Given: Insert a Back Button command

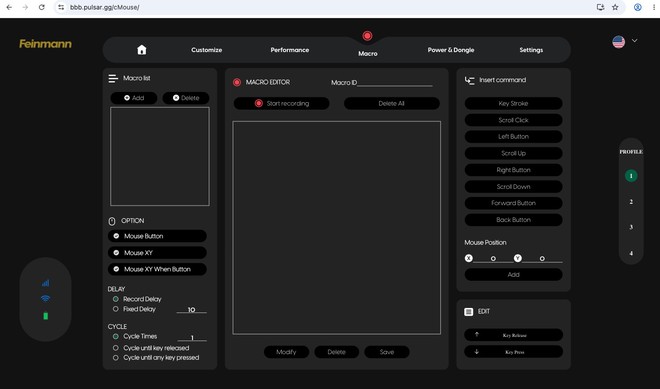Looking at the screenshot, I should click(514, 220).
